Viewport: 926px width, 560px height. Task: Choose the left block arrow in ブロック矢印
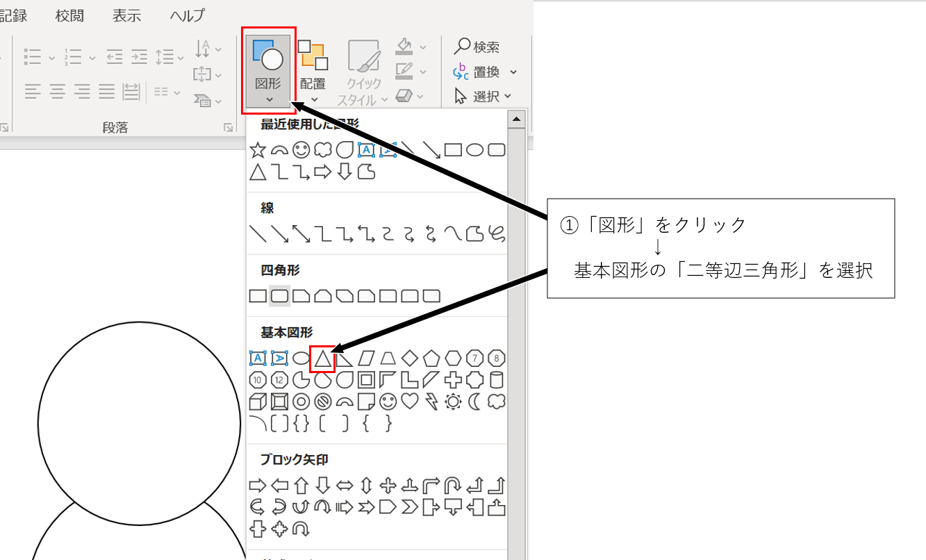tap(279, 485)
